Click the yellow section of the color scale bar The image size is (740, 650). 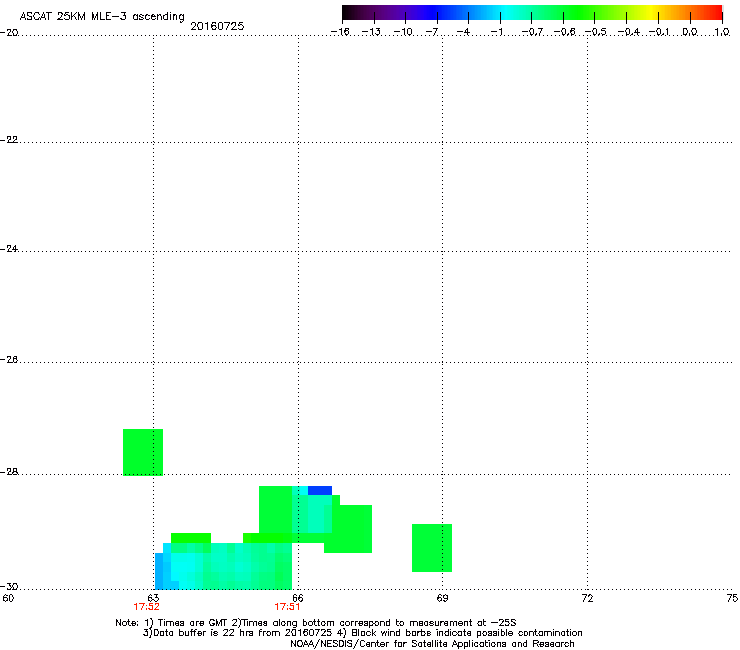pos(651,13)
